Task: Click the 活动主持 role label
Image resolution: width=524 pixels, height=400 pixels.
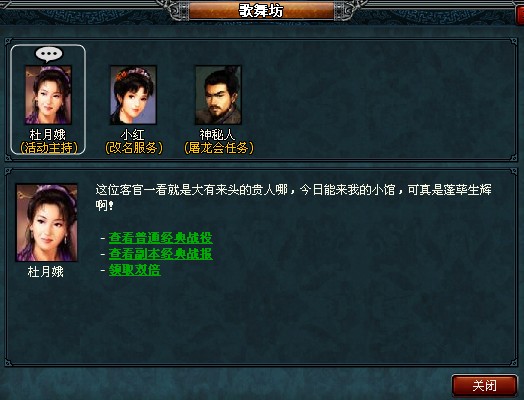Action: [x=49, y=148]
